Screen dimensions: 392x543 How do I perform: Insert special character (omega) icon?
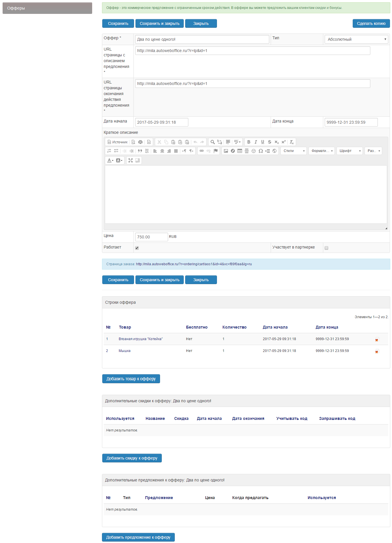click(x=261, y=151)
